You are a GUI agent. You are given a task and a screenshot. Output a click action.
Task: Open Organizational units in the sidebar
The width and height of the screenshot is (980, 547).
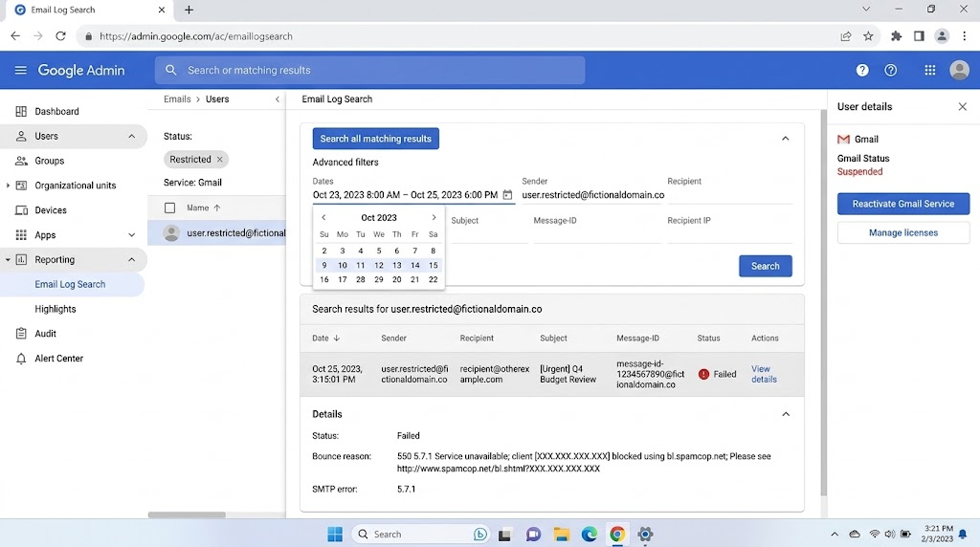[x=74, y=186]
